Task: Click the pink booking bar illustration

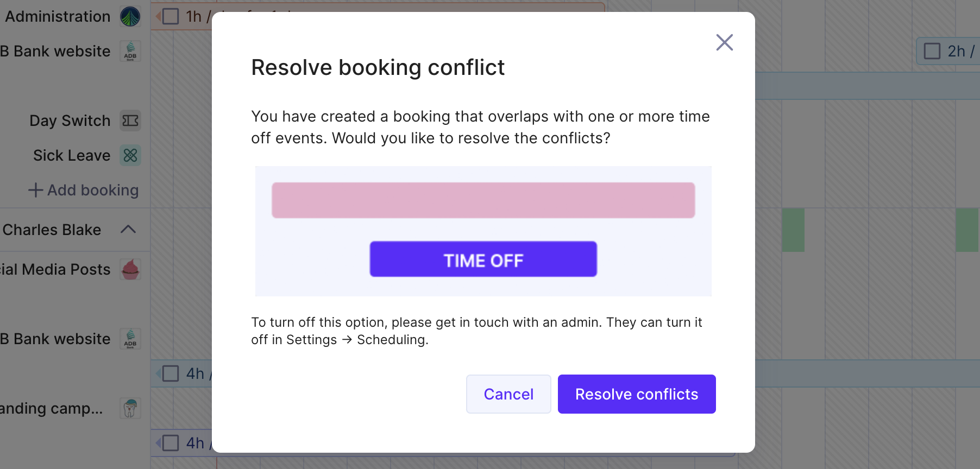Action: [x=483, y=200]
